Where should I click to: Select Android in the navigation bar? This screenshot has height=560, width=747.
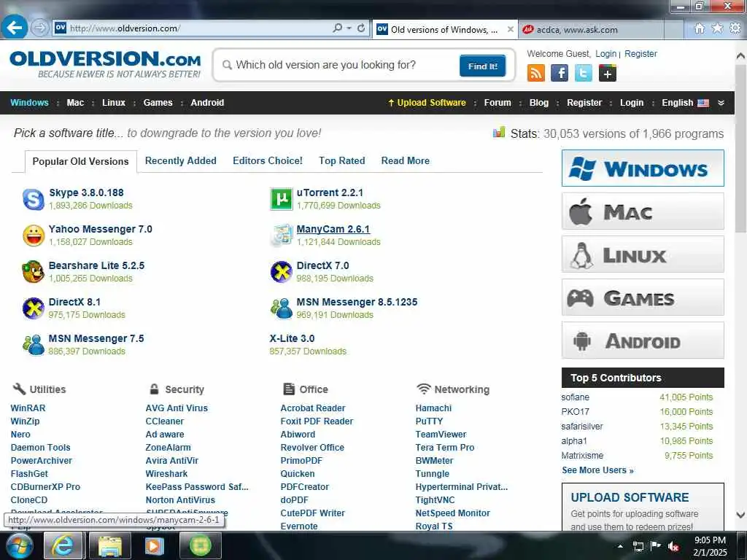tap(207, 103)
